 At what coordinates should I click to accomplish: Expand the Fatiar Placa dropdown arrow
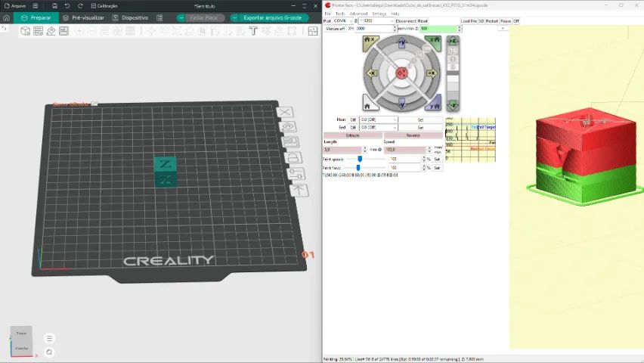(x=181, y=17)
